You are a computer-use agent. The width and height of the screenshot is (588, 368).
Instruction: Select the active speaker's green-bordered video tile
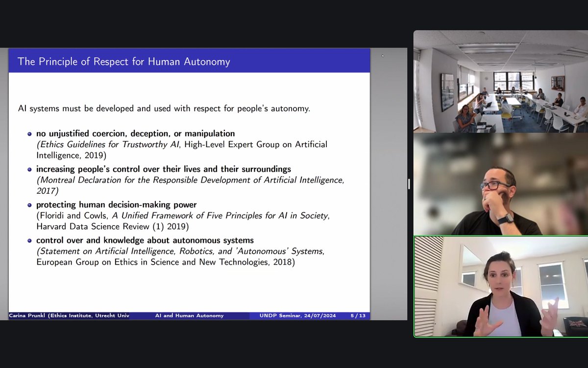(501, 287)
